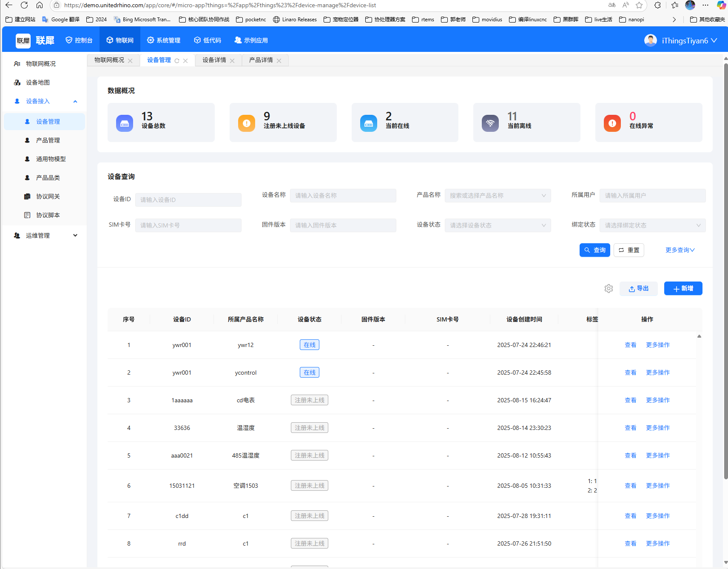This screenshot has width=728, height=569.
Task: Click the 设备总数 device icon card
Action: pyautogui.click(x=125, y=123)
